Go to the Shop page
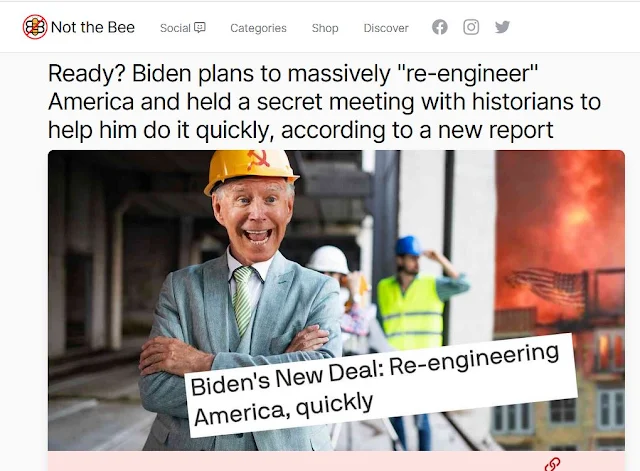The height and width of the screenshot is (471, 640). (x=325, y=28)
